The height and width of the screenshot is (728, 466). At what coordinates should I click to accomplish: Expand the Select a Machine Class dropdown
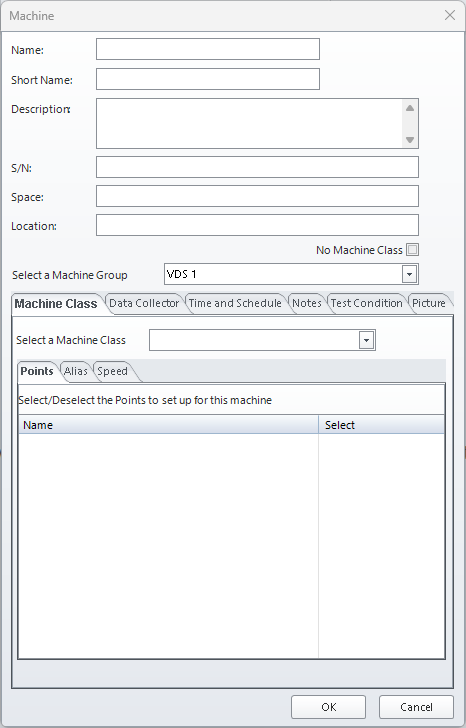366,340
